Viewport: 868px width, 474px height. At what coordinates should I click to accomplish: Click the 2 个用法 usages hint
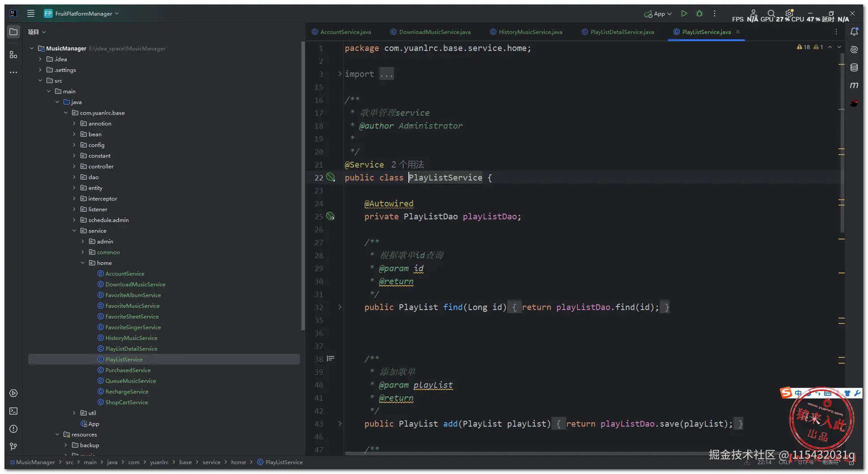click(408, 164)
